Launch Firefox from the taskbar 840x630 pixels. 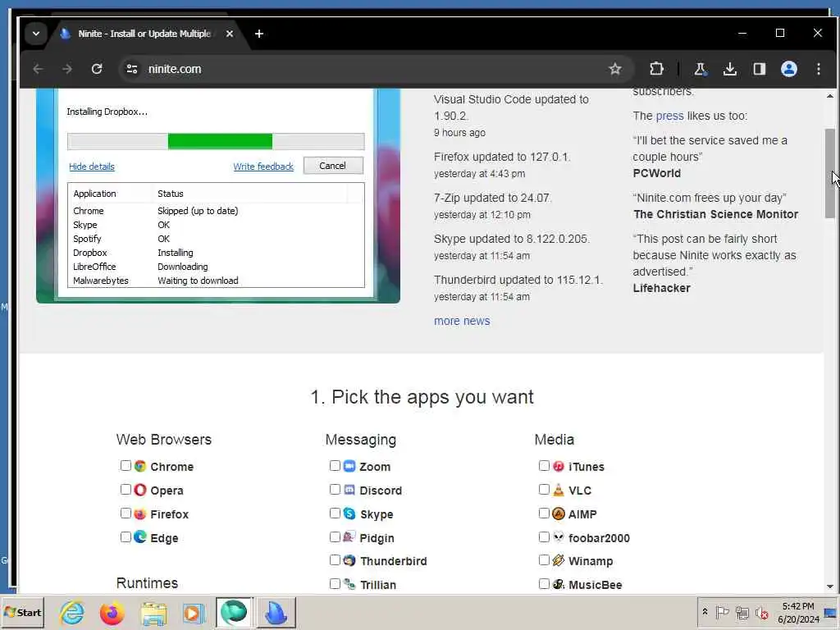112,612
